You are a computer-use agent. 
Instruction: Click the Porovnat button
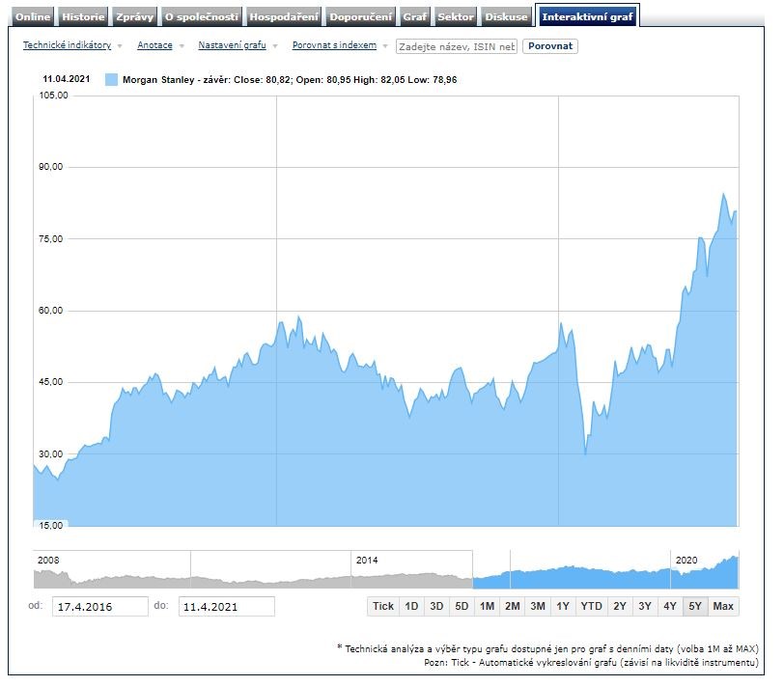point(549,45)
